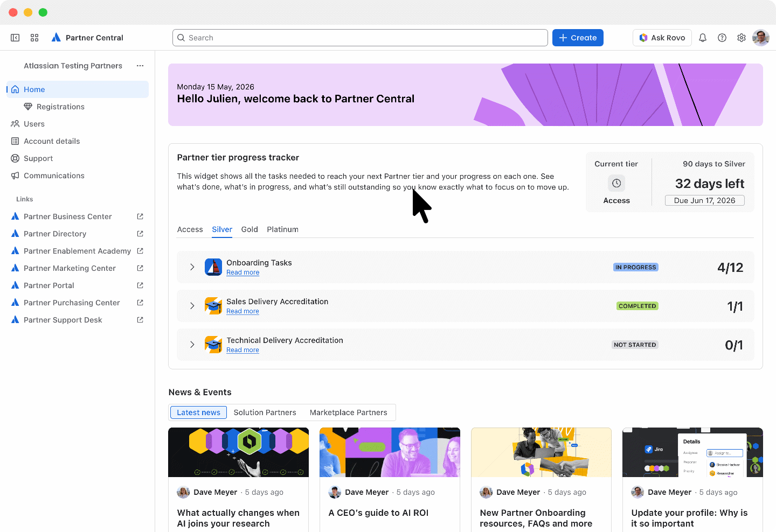776x532 pixels.
Task: Switch to the Platinum tier tab
Action: (x=282, y=229)
